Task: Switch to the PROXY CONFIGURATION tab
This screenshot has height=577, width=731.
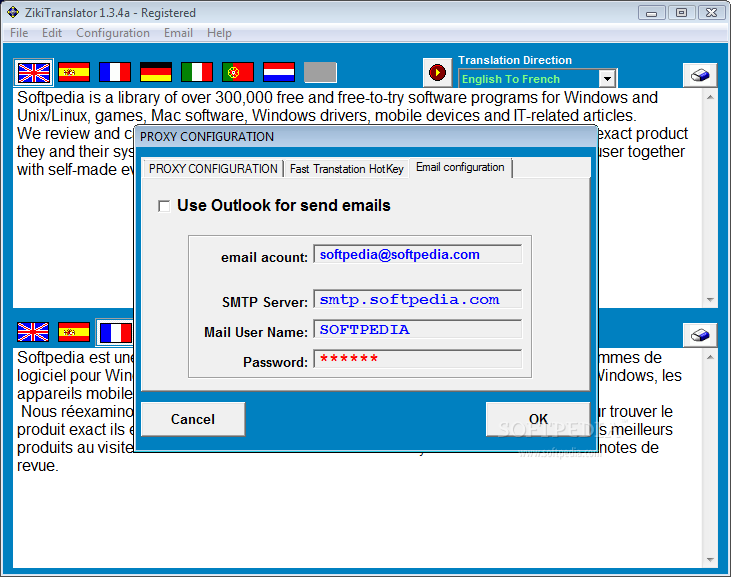Action: [213, 169]
